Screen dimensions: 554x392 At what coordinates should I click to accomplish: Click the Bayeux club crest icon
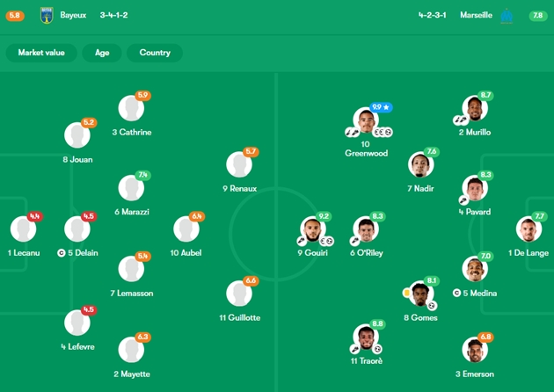(x=47, y=16)
